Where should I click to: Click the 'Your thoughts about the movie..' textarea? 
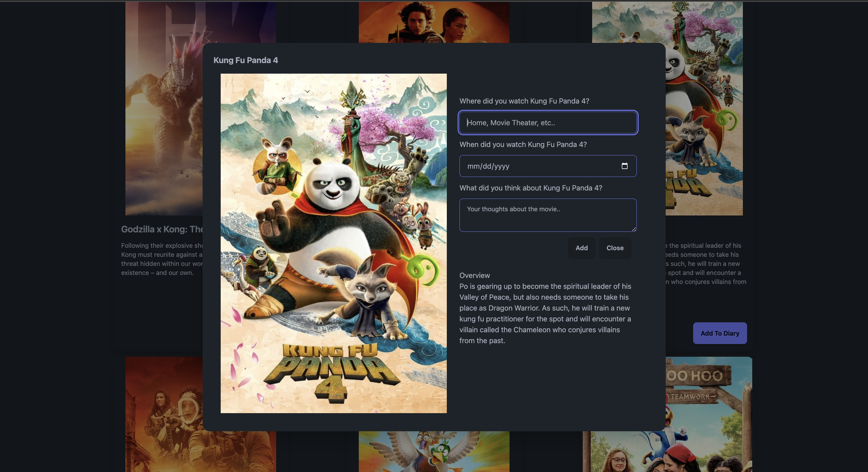[548, 215]
